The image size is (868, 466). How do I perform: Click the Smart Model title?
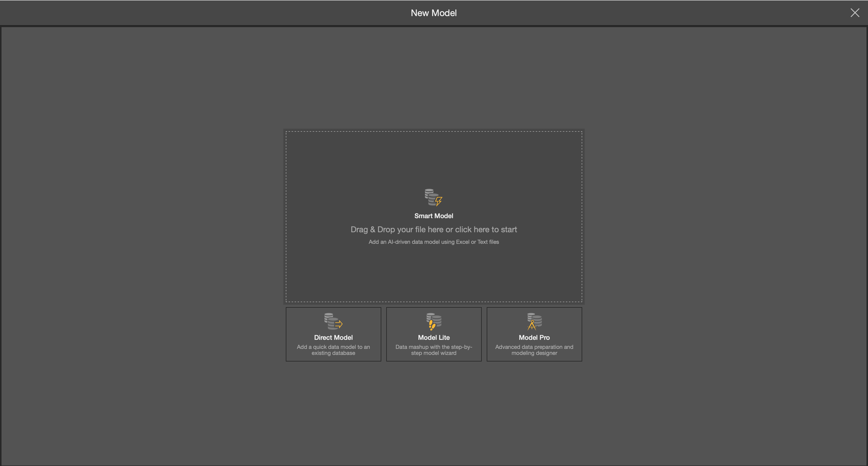click(x=434, y=216)
